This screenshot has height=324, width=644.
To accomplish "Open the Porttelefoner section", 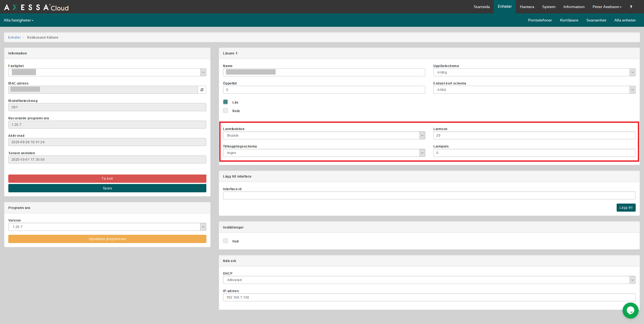I will click(540, 20).
